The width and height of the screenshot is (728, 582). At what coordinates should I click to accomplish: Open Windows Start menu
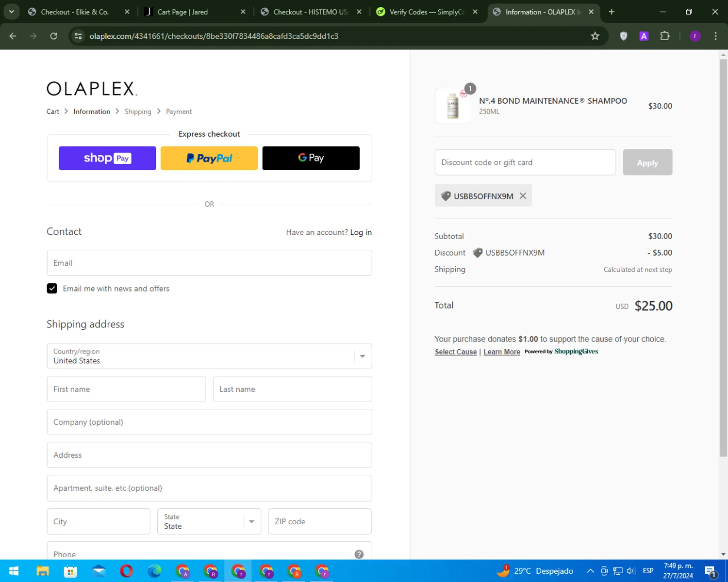point(14,571)
